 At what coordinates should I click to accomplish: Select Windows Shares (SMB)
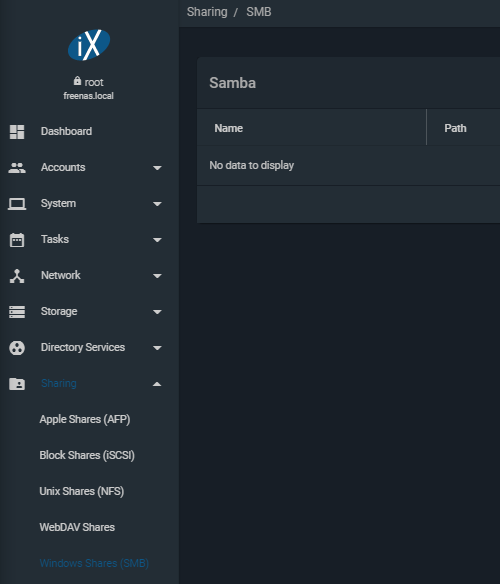(94, 563)
